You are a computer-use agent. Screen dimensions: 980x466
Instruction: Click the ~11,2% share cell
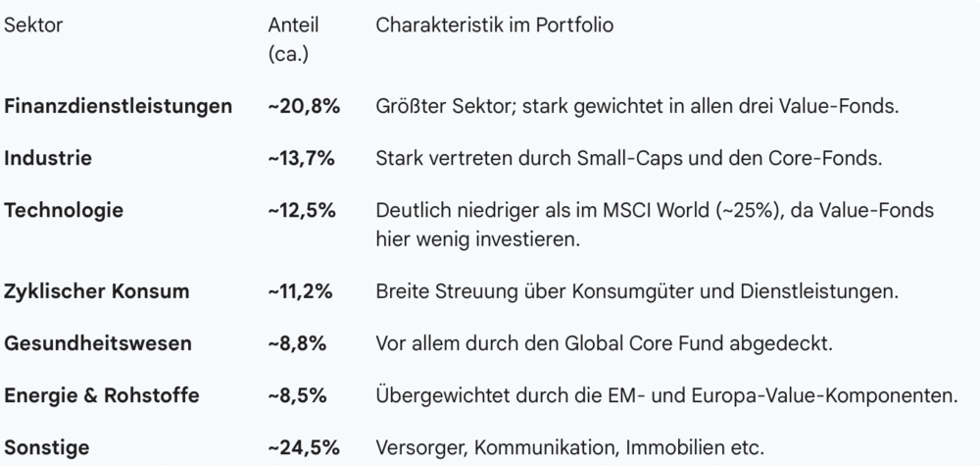coord(302,291)
